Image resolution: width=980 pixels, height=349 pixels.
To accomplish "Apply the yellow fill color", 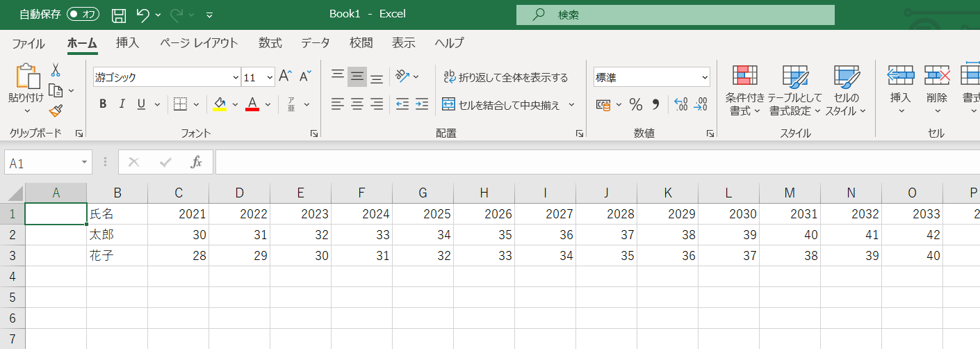I will 220,104.
